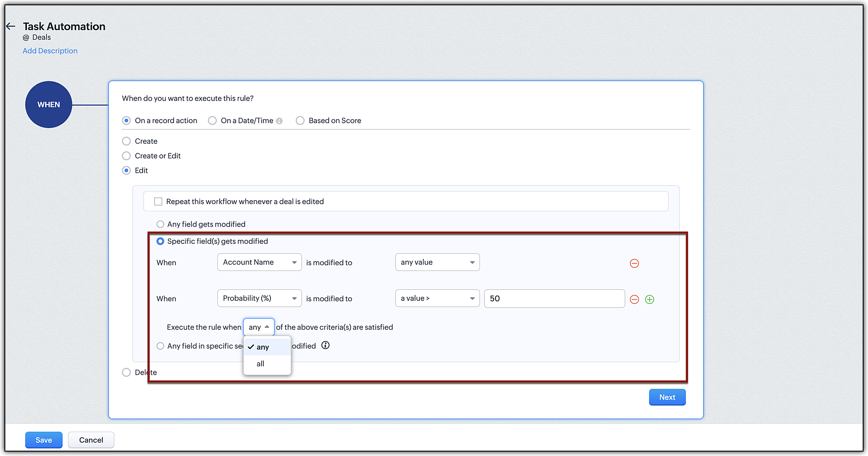This screenshot has width=868, height=456.
Task: Select Based on Score radio option
Action: tap(300, 121)
